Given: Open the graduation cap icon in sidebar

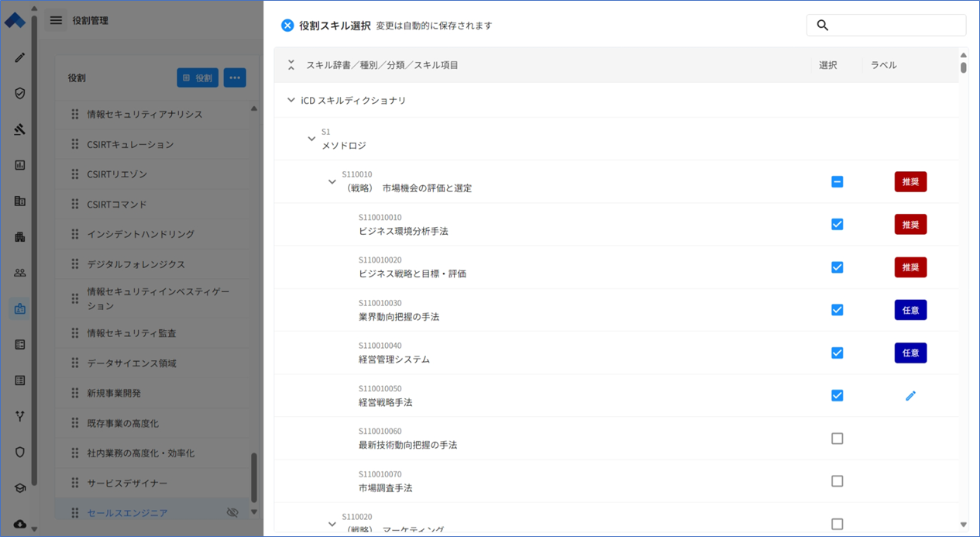Looking at the screenshot, I should pyautogui.click(x=20, y=488).
